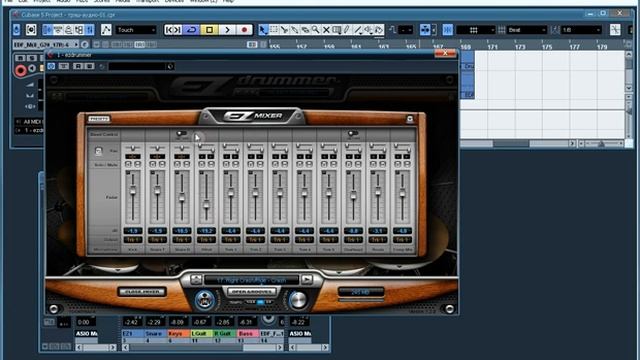Open the Touch automation mode dropdown
Screen dimensions: 640x360
click(136, 30)
